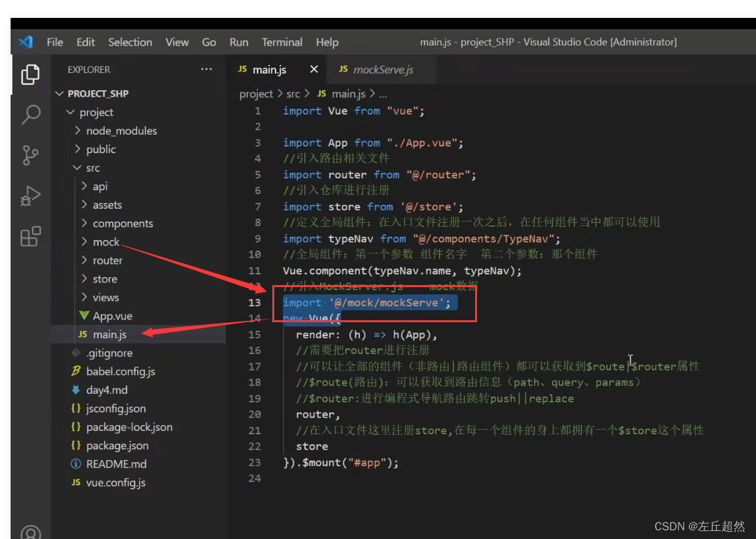
Task: Open the Run menu
Action: tap(239, 42)
